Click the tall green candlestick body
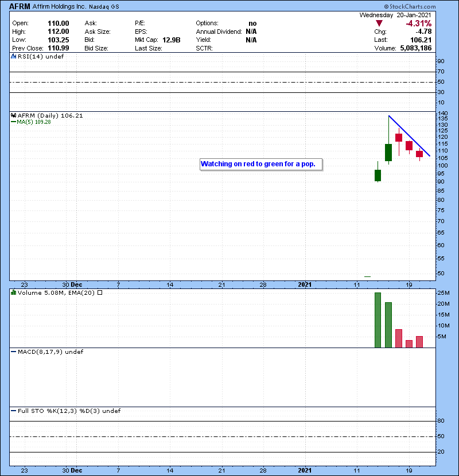 (x=388, y=153)
